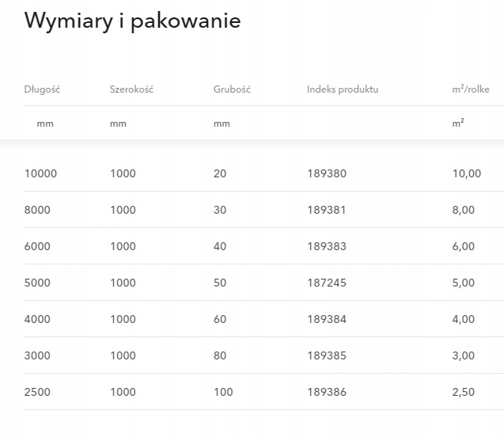Screen dimensions: 504x437
Task: Select product index 189385
Action: coord(327,355)
